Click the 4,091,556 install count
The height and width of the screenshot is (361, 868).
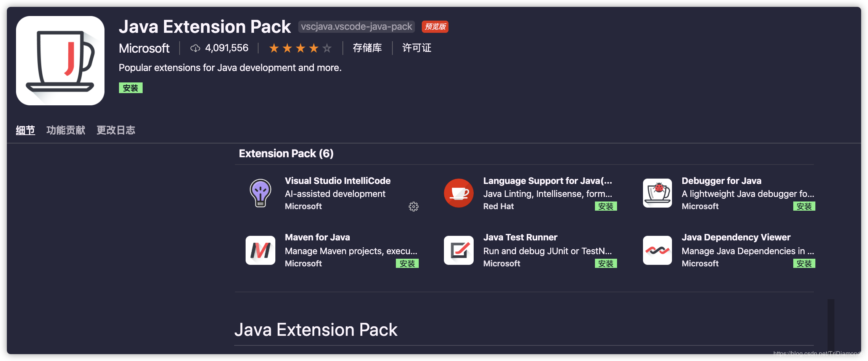(227, 48)
